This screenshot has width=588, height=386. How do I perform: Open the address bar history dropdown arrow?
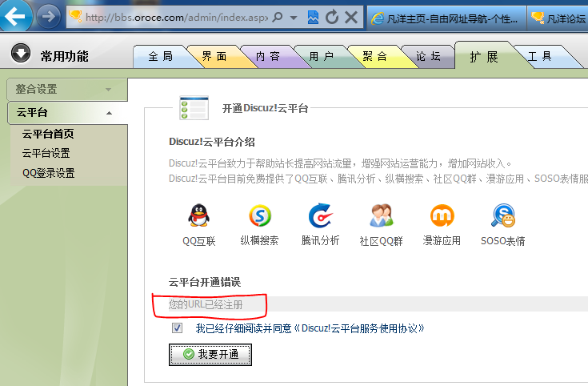tap(294, 18)
